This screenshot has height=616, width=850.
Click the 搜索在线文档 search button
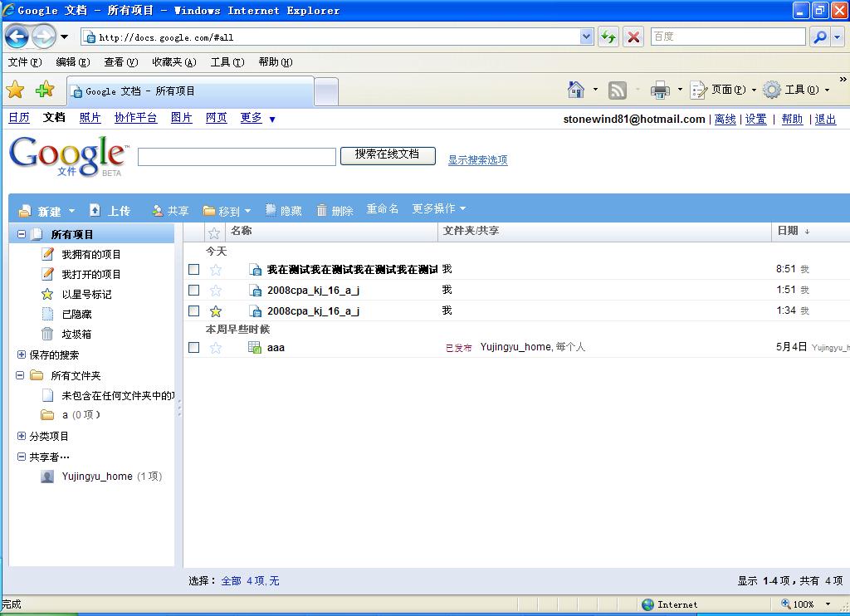pyautogui.click(x=388, y=155)
